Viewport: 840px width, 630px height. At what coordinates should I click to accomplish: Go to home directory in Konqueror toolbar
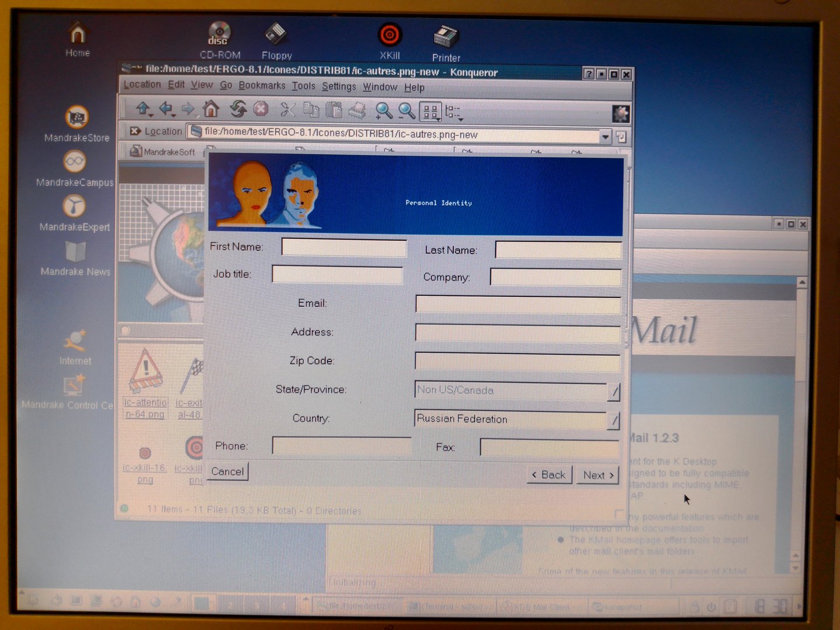pos(211,108)
